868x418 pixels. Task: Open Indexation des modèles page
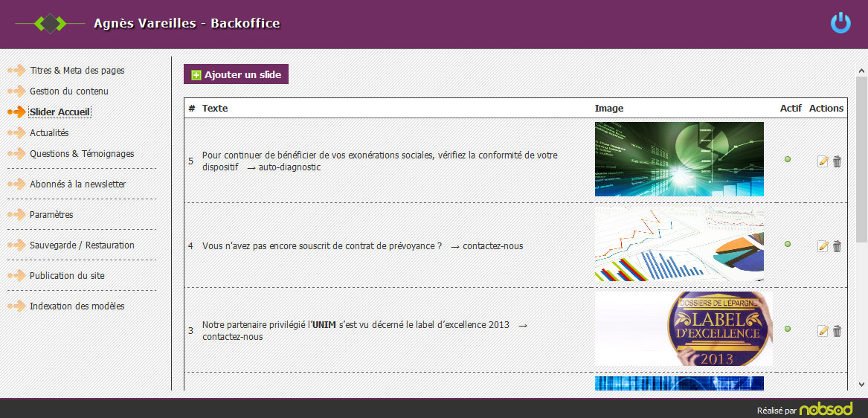[x=77, y=306]
